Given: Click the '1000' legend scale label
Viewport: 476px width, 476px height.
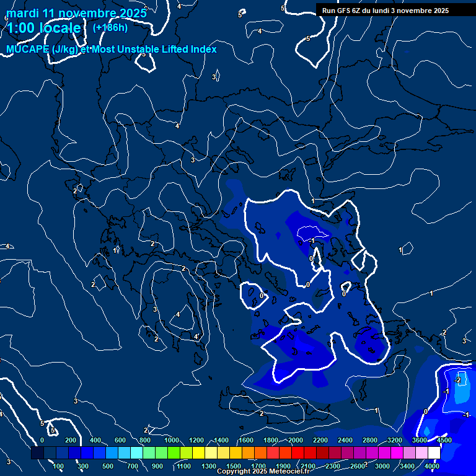Looking at the screenshot, I should click(171, 440).
